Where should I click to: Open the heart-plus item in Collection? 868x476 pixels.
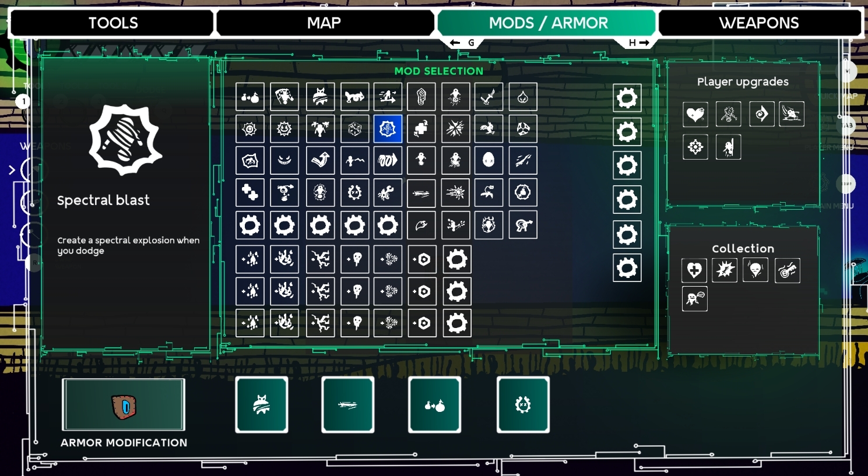pyautogui.click(x=694, y=270)
